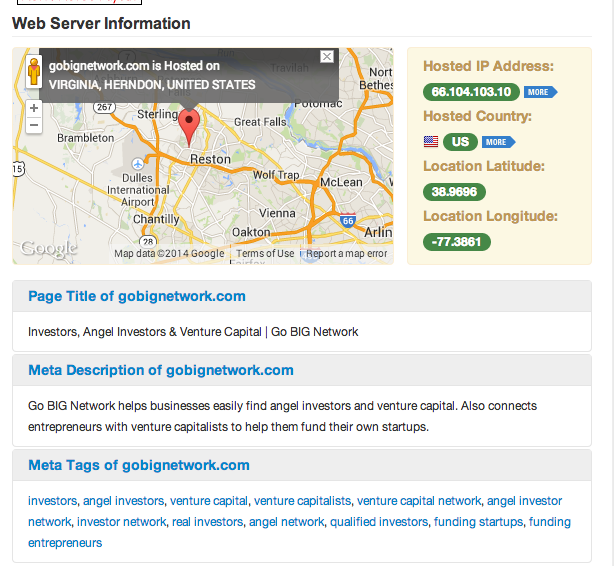
Task: Click the route 267 marker on map
Action: 104,107
